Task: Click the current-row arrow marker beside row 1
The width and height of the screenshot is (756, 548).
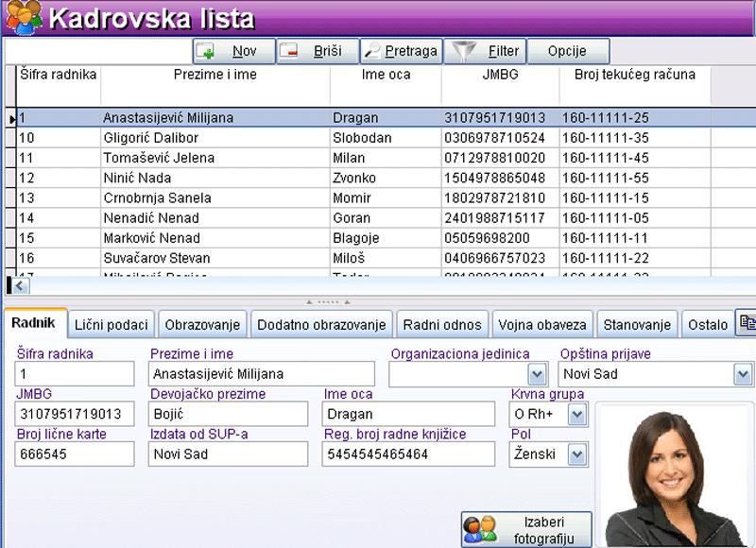Action: point(11,119)
